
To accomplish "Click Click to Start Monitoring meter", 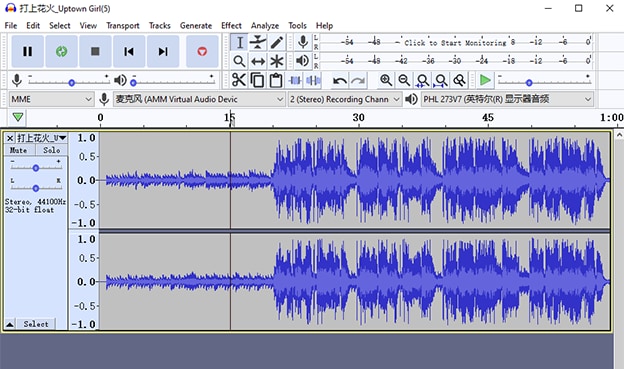I will click(x=456, y=42).
